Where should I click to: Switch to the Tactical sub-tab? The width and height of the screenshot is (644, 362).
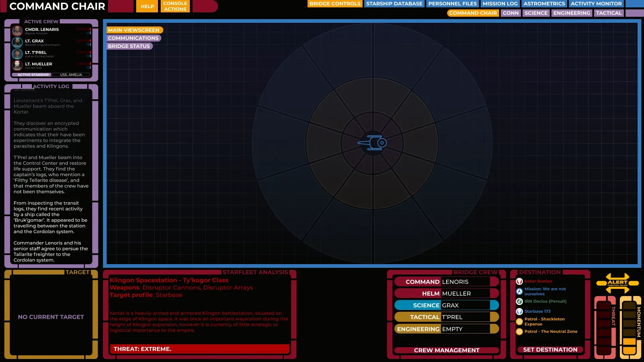608,13
